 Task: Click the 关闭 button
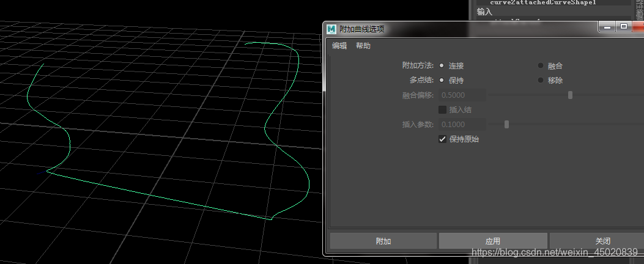[602, 241]
